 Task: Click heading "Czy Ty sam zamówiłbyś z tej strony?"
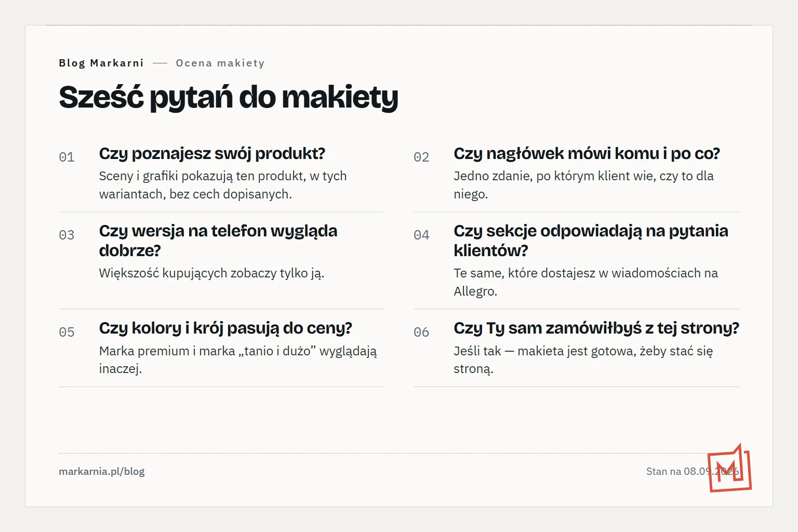click(x=596, y=328)
